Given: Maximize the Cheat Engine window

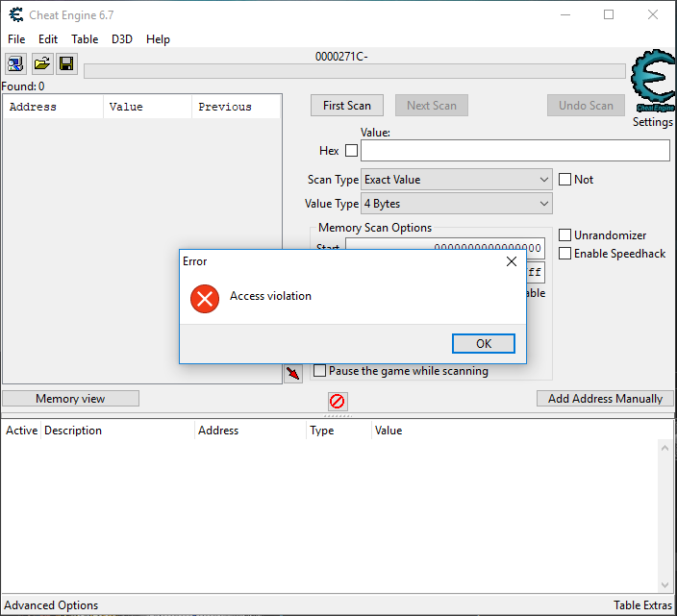Looking at the screenshot, I should [609, 14].
